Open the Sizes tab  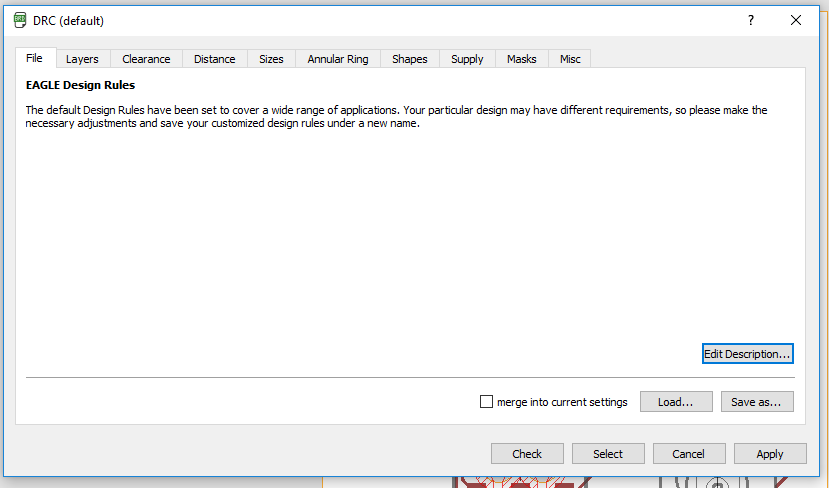tap(271, 59)
